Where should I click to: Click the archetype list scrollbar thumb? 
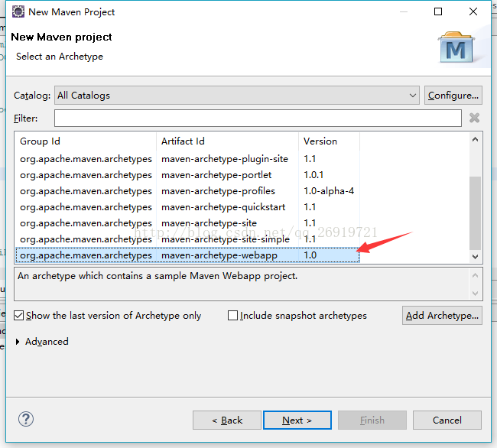point(475,213)
